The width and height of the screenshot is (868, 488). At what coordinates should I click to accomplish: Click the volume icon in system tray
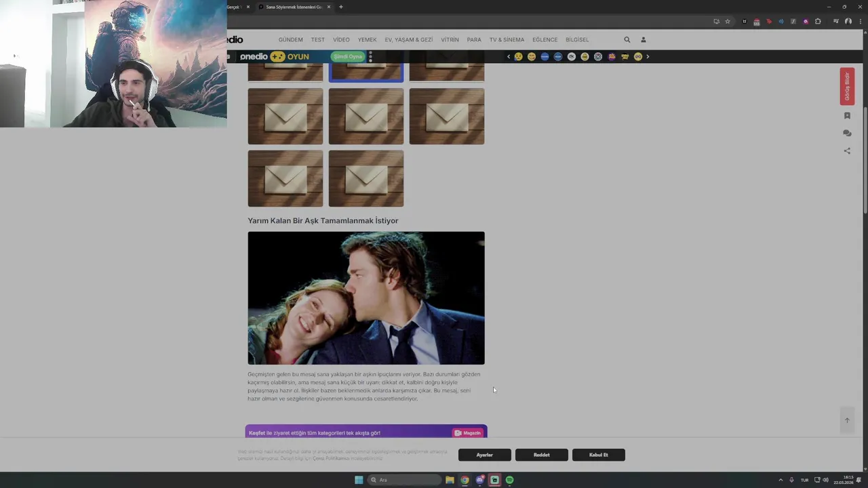click(825, 480)
